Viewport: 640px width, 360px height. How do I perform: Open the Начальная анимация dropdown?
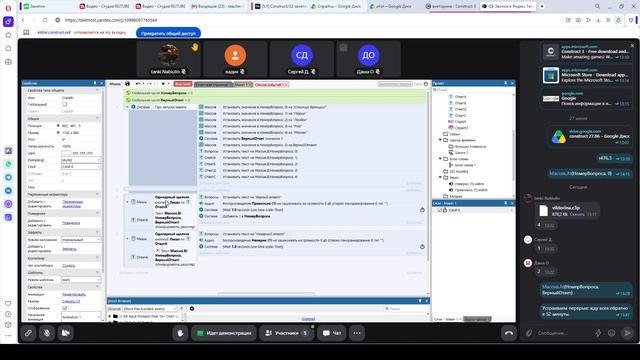pyautogui.click(x=81, y=317)
